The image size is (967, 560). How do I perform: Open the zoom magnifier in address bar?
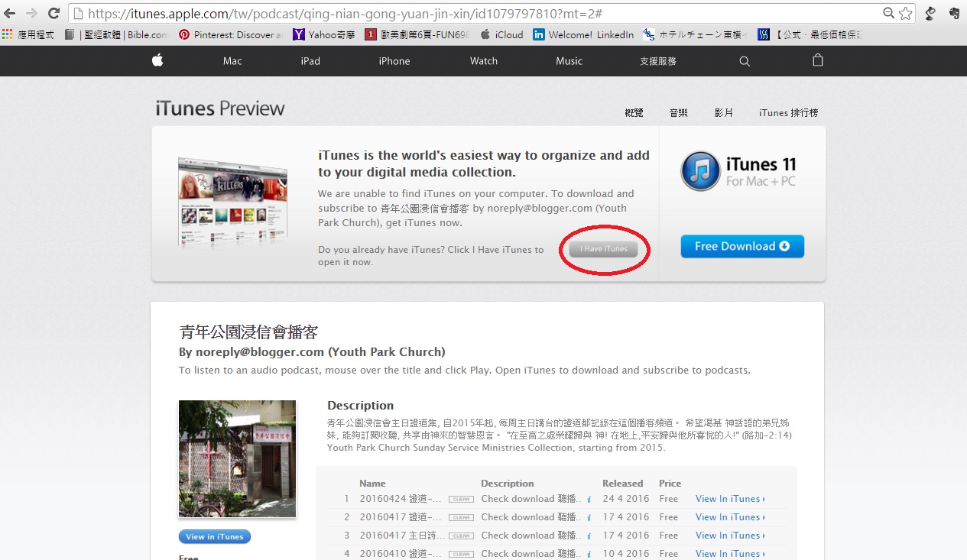coord(889,13)
